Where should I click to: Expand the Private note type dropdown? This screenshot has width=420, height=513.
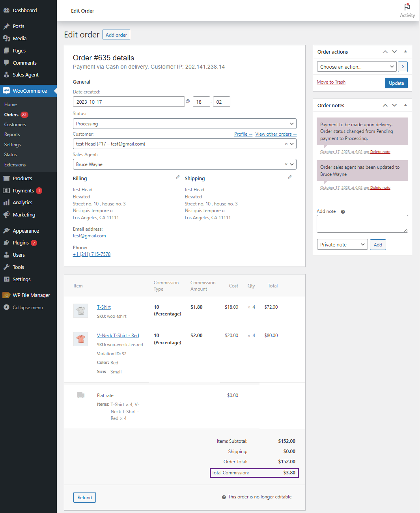click(342, 244)
